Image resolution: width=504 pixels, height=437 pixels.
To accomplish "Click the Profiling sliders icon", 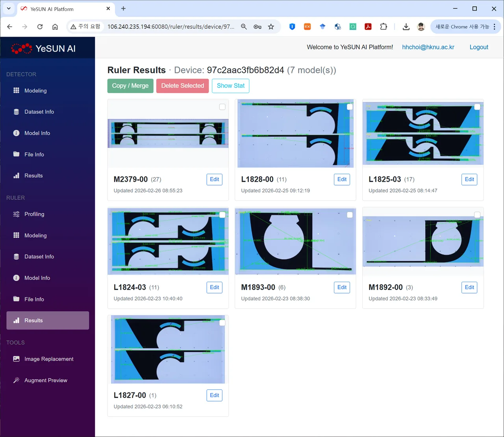I will 16,214.
